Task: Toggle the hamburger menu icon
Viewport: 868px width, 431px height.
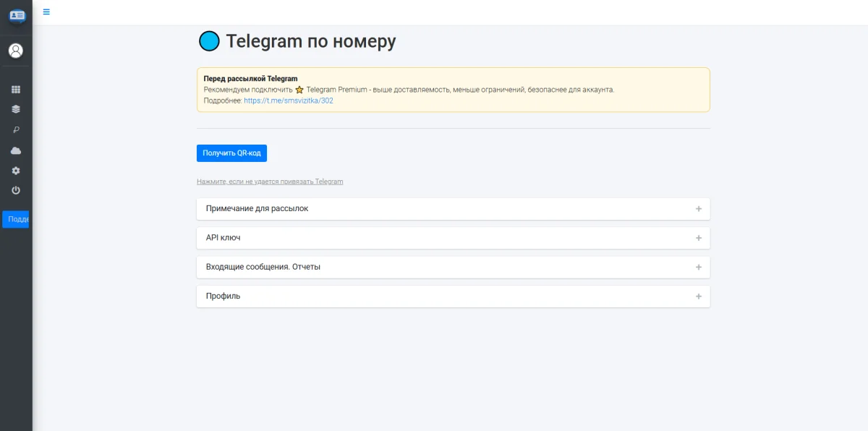Action: [x=46, y=12]
